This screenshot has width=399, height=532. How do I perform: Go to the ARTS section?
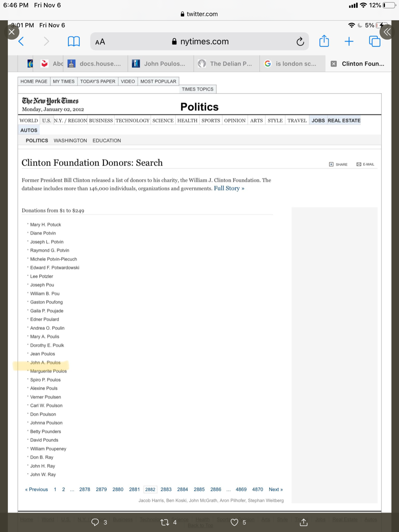[257, 121]
